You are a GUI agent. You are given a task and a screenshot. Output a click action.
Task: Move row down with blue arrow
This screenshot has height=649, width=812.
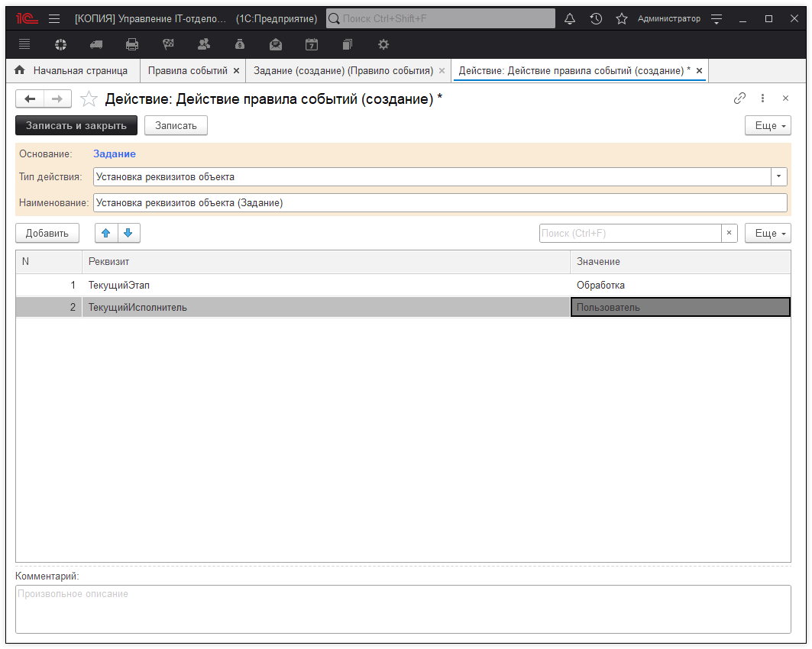click(128, 233)
